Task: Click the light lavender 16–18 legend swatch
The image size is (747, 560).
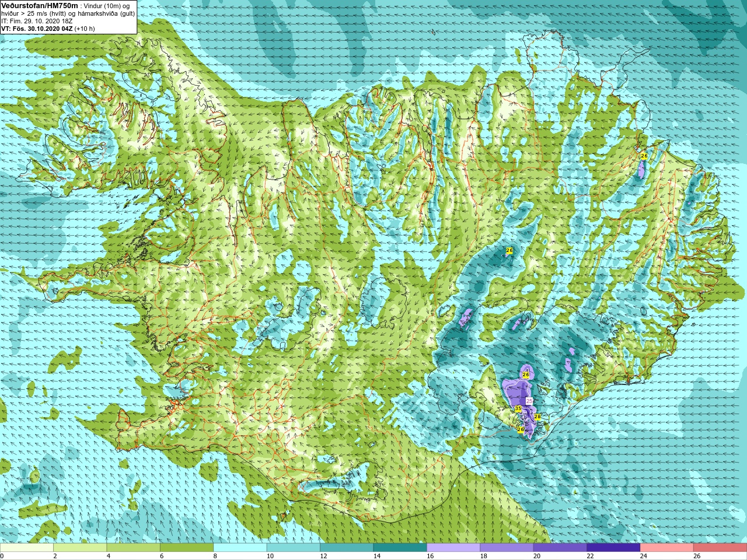Action: [x=453, y=548]
